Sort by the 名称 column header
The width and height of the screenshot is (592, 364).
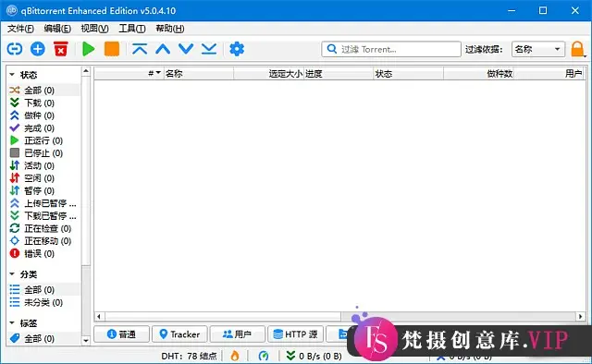tap(199, 74)
